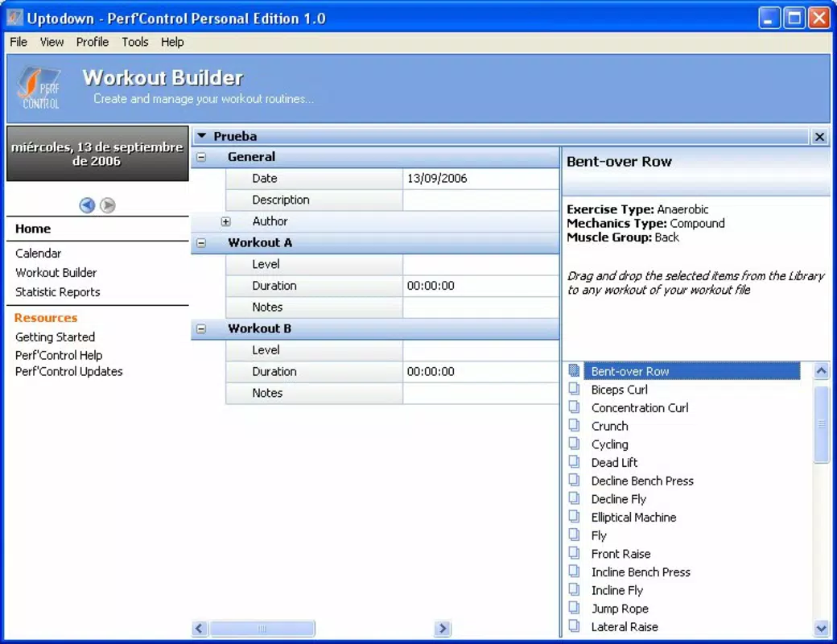This screenshot has width=837, height=644.
Task: Click the library vertical scrollbar thumb
Action: pyautogui.click(x=821, y=424)
